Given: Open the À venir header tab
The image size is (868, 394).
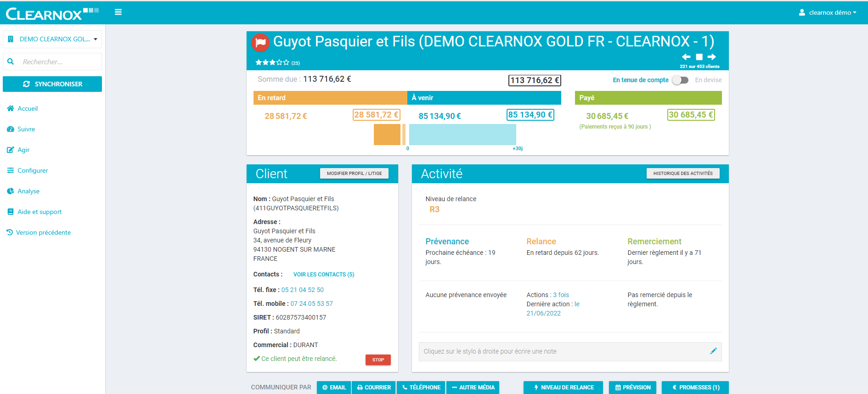Looking at the screenshot, I should point(484,98).
